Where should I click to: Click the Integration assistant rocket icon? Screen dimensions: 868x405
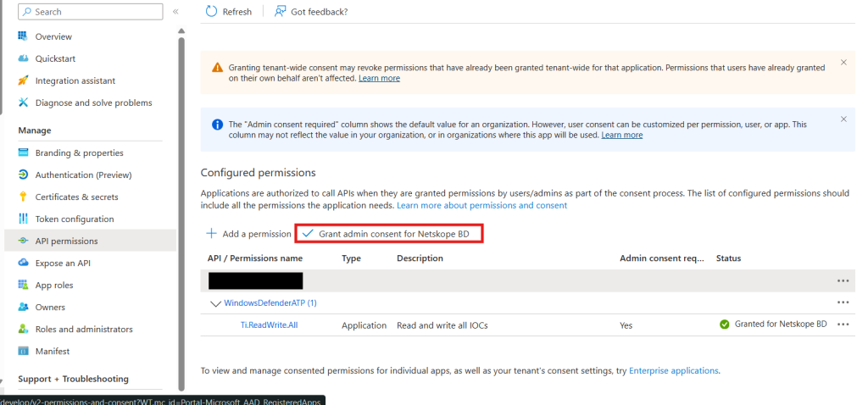23,80
